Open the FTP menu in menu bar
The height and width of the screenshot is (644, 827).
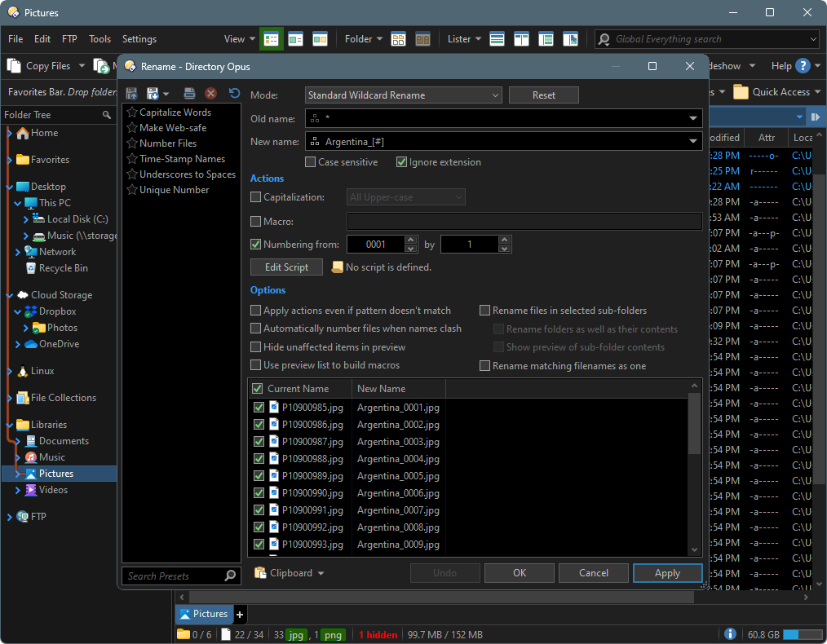point(69,39)
